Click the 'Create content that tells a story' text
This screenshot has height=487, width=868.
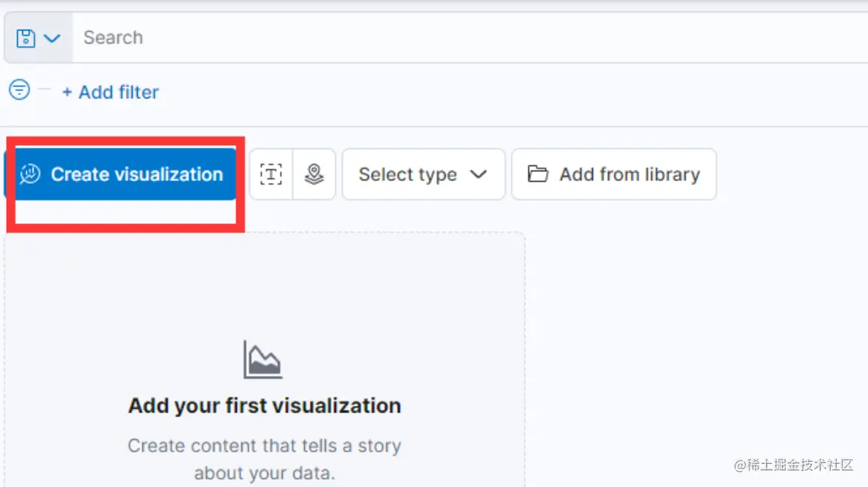pyautogui.click(x=264, y=445)
